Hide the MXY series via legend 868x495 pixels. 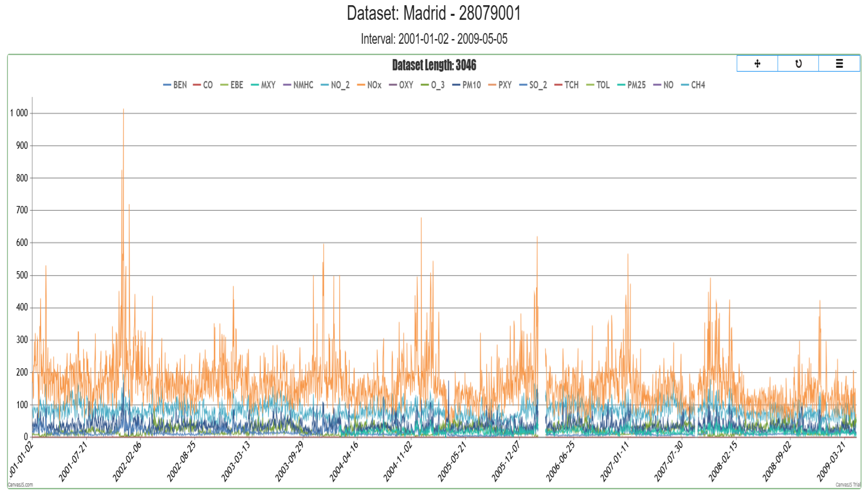tap(263, 85)
